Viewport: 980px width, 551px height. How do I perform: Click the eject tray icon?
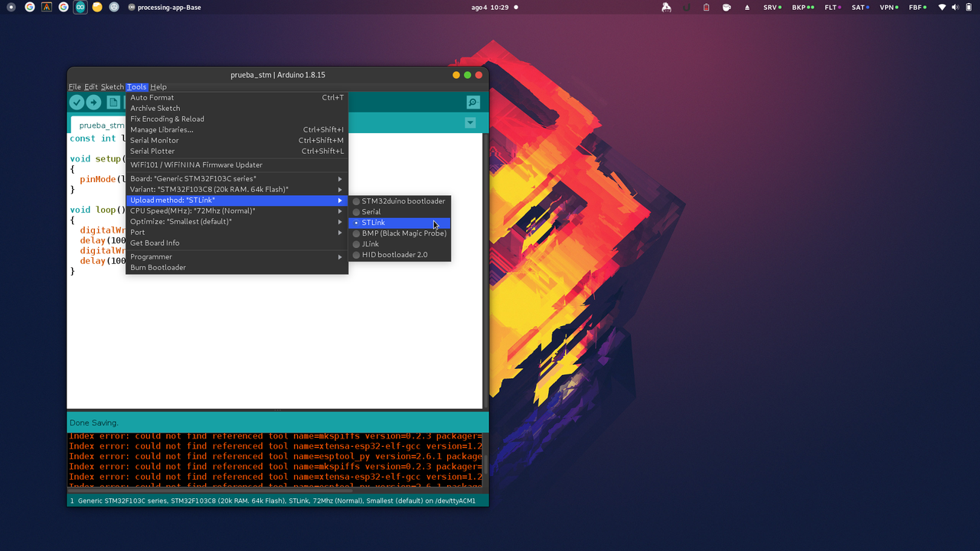[x=747, y=7]
